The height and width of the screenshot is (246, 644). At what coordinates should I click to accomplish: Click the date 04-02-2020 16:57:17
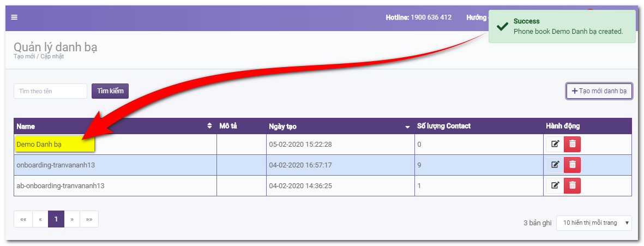(300, 165)
